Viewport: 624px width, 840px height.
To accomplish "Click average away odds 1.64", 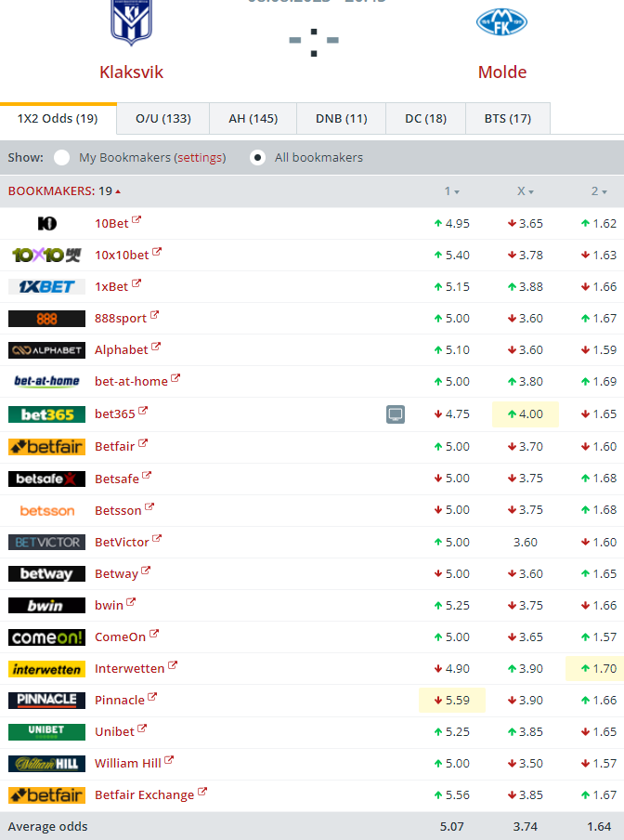I will coord(599,827).
